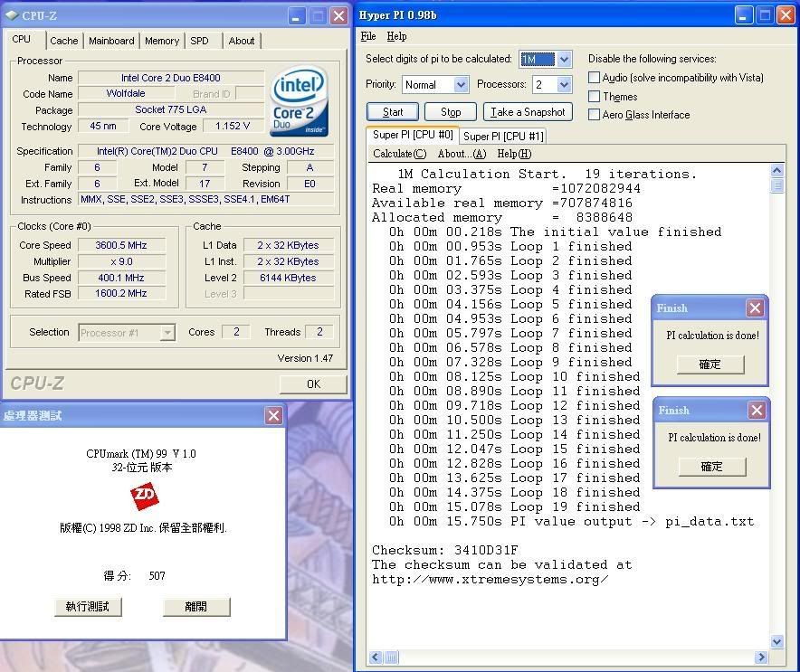Click the horizontal scrollbar right arrow
The image size is (800, 672).
click(x=761, y=658)
